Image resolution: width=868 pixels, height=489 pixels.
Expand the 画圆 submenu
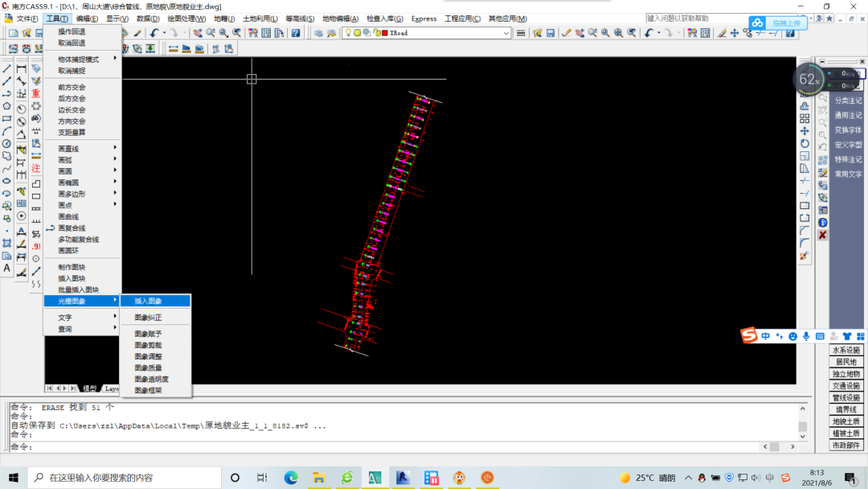pos(83,171)
